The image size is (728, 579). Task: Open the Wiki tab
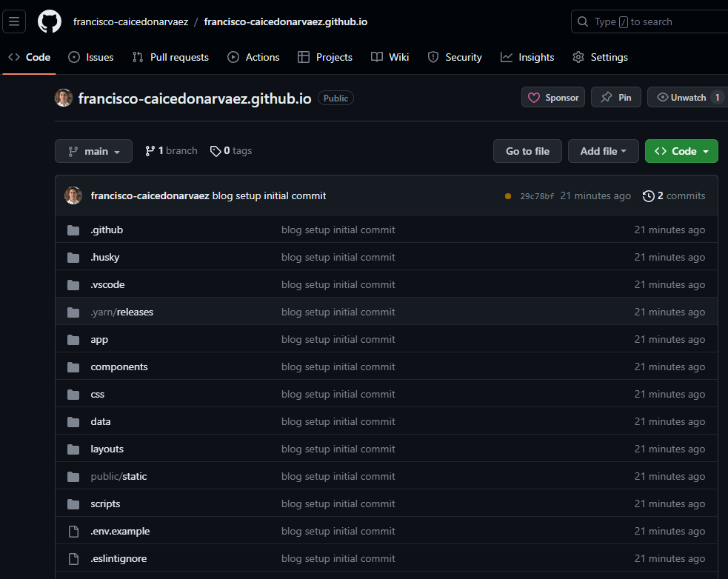coord(390,57)
